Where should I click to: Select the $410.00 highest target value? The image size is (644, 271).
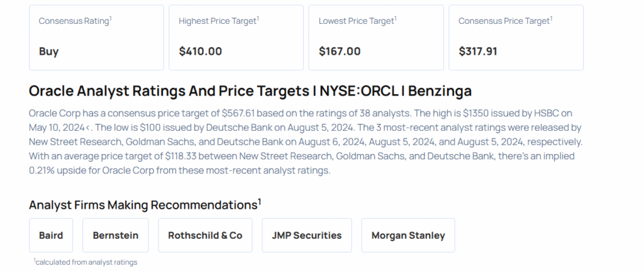point(200,52)
